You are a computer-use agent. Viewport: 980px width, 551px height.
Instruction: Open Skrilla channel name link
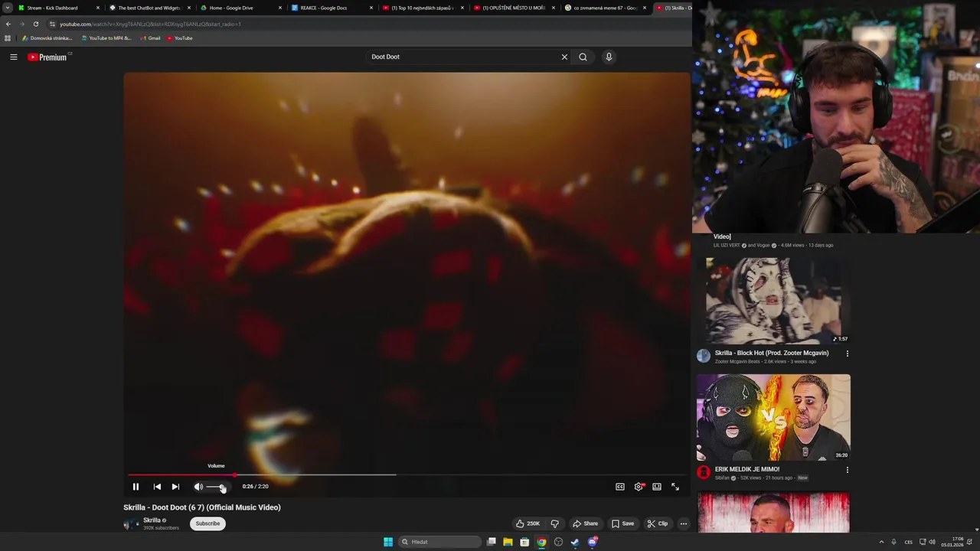tap(152, 520)
